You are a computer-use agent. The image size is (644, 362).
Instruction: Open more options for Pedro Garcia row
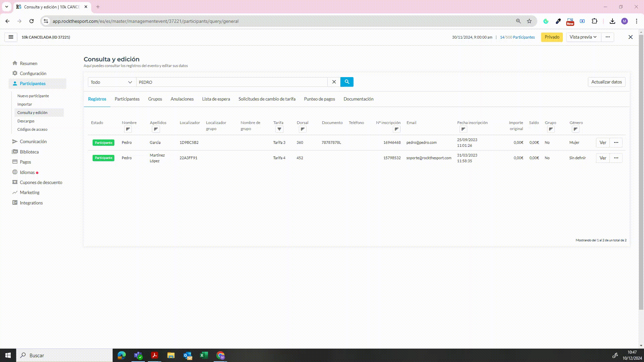pyautogui.click(x=616, y=142)
